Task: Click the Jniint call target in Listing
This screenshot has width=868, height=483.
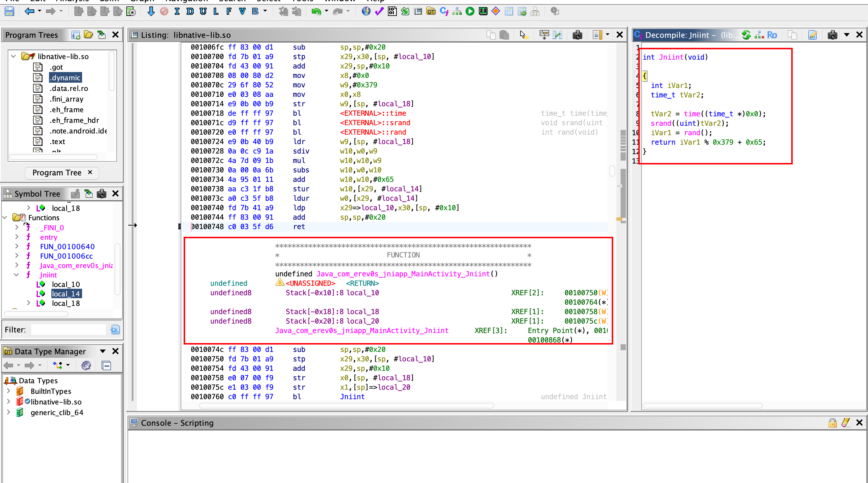Action: click(x=352, y=396)
